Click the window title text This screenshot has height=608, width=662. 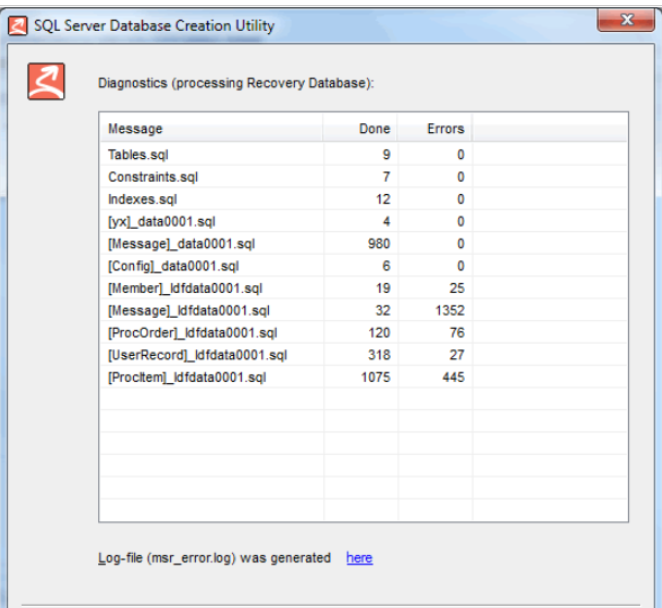click(154, 26)
